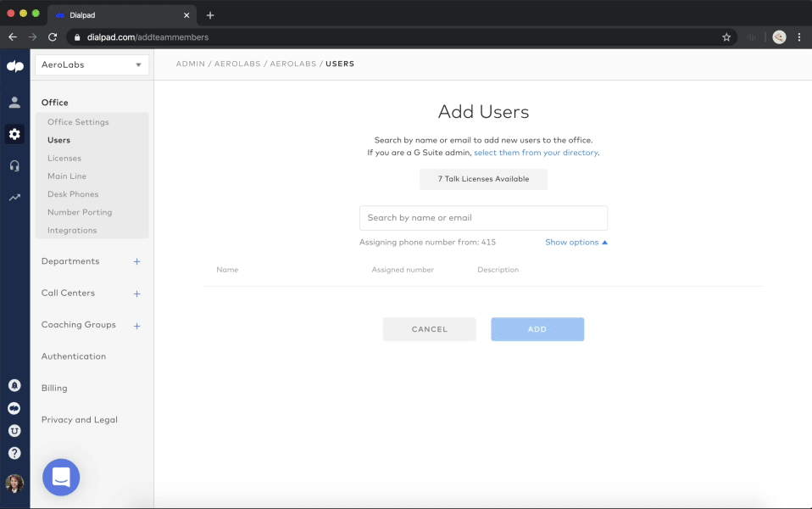Open the analytics trend line icon
Viewport: 812px width, 509px height.
click(x=14, y=198)
